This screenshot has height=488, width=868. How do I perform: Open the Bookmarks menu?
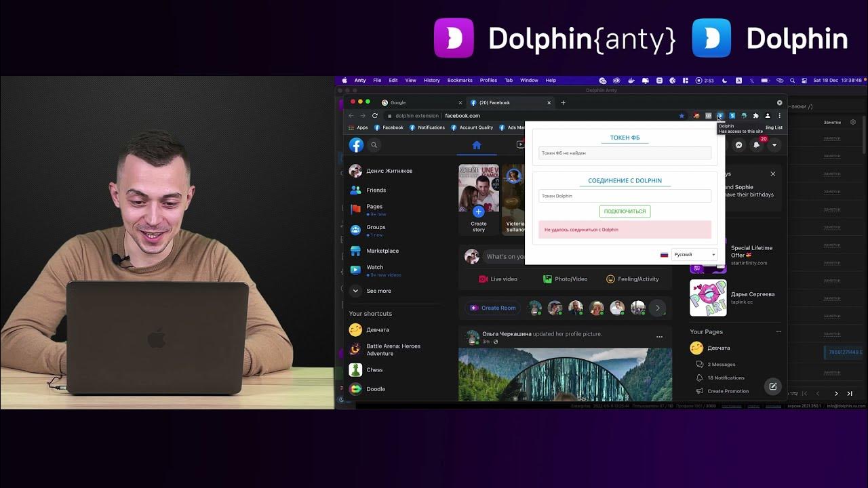pos(460,81)
